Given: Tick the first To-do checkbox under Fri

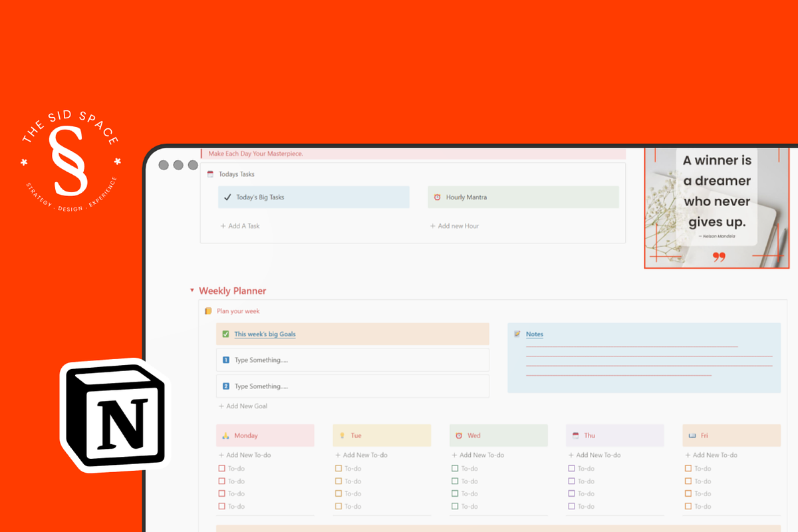Looking at the screenshot, I should (x=688, y=469).
